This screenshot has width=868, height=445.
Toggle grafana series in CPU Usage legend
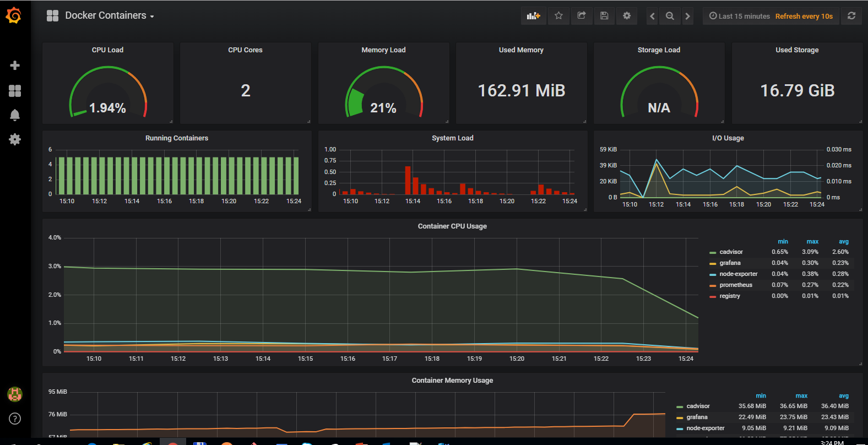pyautogui.click(x=730, y=263)
